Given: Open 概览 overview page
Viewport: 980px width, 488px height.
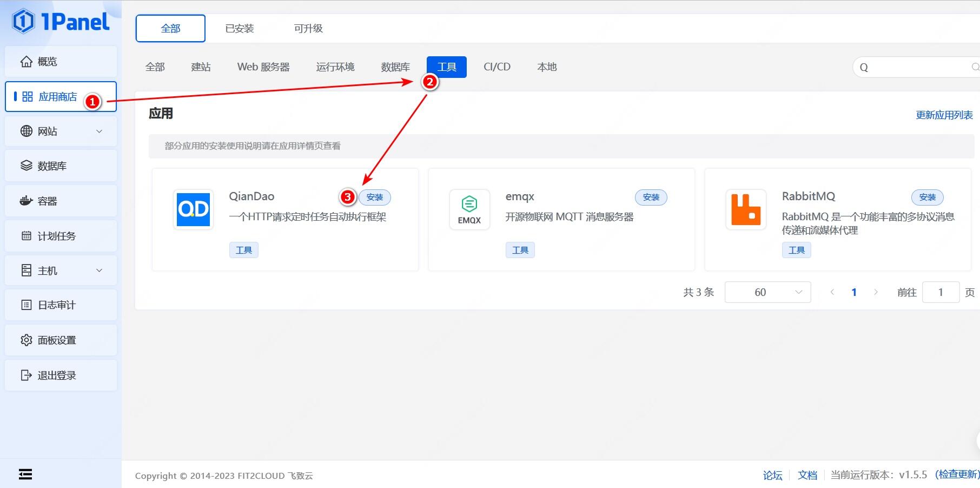Looking at the screenshot, I should (x=61, y=62).
